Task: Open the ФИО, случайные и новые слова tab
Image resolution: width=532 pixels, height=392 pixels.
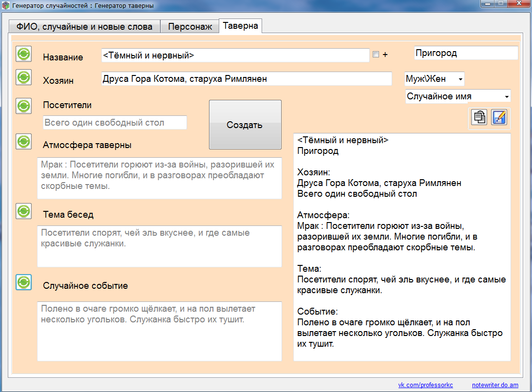Action: tap(84, 27)
